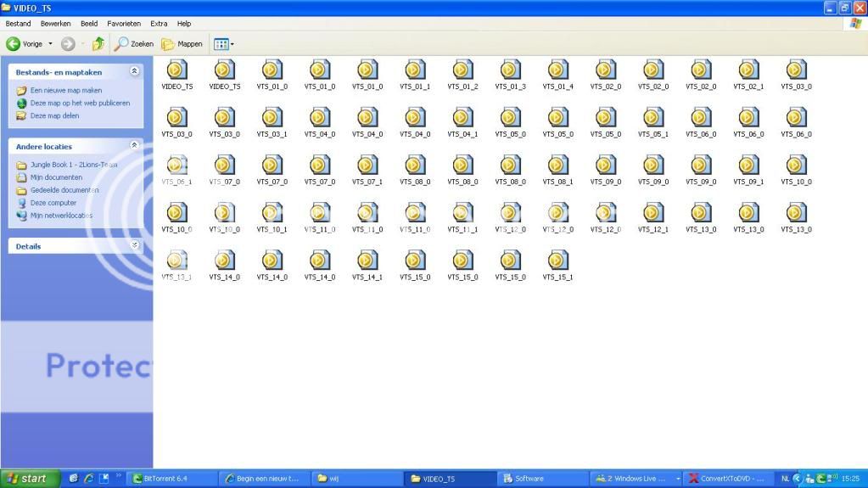Click the Windows start button
The width and height of the screenshot is (868, 488).
pyautogui.click(x=30, y=479)
